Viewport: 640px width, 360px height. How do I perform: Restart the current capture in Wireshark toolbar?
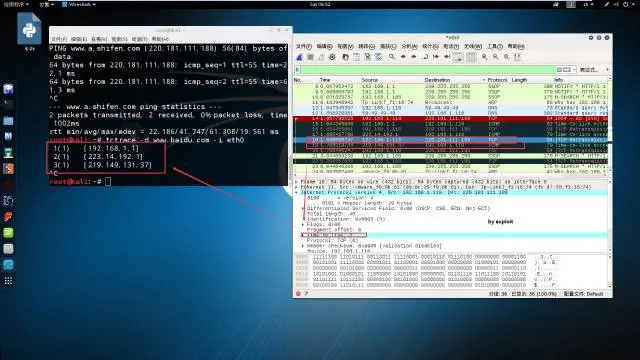click(322, 57)
